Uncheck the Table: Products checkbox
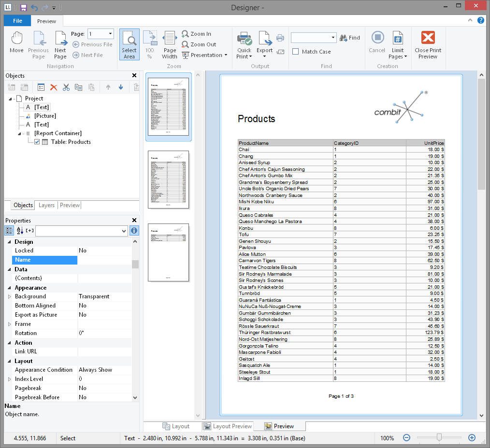 click(37, 142)
